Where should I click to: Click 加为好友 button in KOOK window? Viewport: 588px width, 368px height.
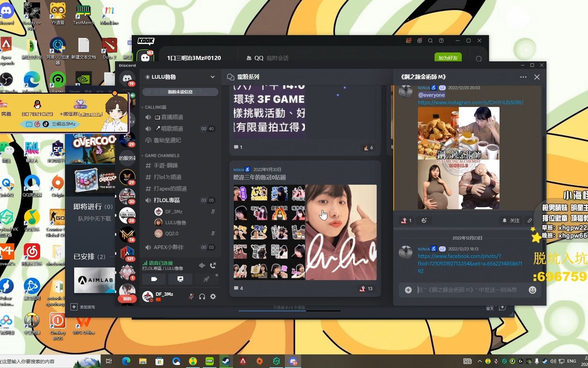point(448,58)
